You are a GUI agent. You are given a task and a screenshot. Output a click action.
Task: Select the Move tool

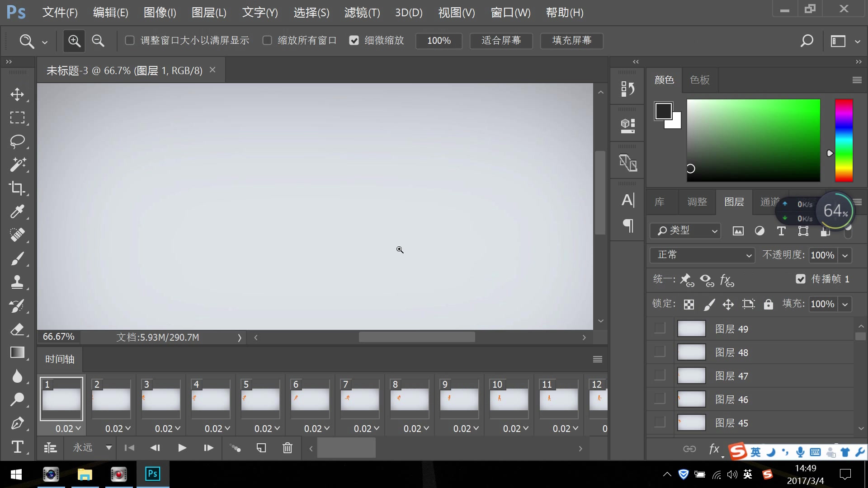pyautogui.click(x=17, y=94)
